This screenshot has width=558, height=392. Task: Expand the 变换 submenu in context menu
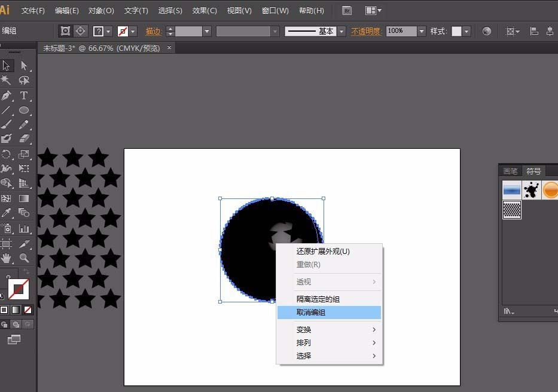coord(304,329)
